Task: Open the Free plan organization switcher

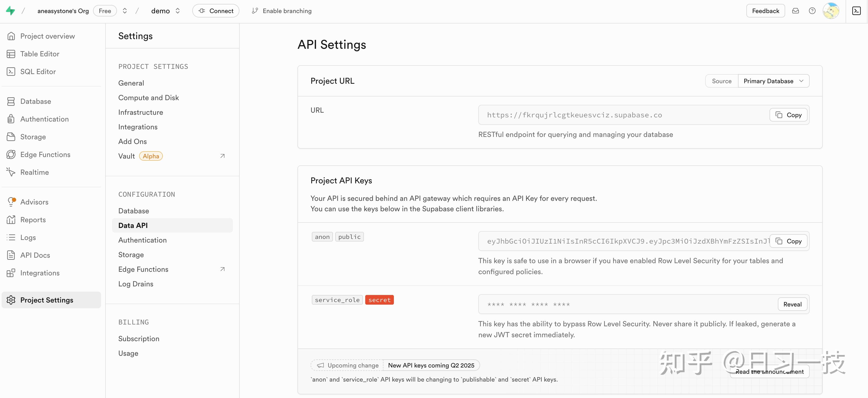Action: tap(105, 10)
